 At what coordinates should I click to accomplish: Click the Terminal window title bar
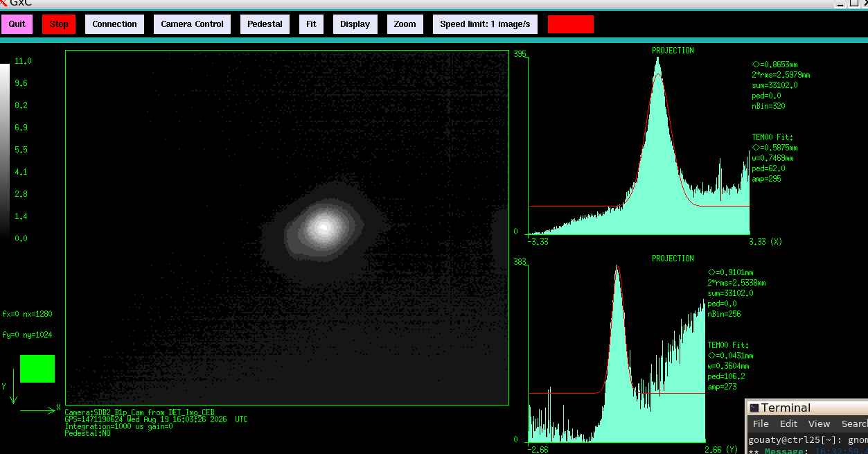807,408
